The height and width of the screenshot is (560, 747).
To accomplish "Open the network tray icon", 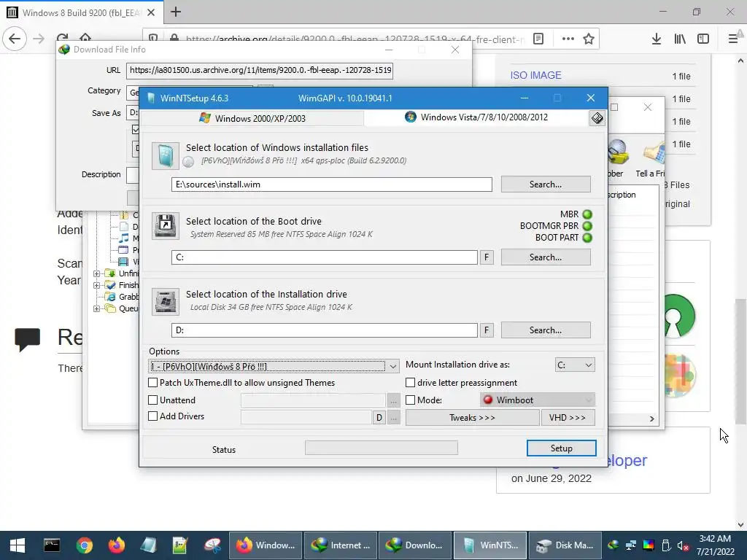I will pos(631,545).
